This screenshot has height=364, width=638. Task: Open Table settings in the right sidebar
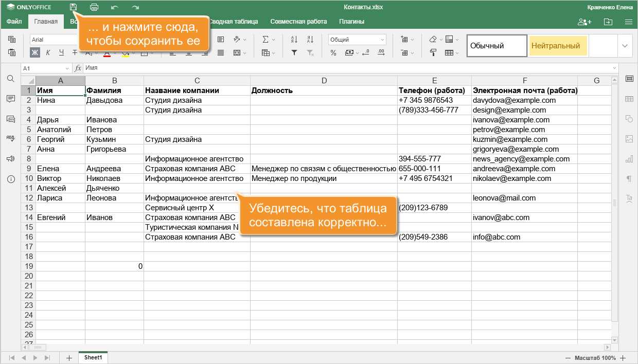629,99
